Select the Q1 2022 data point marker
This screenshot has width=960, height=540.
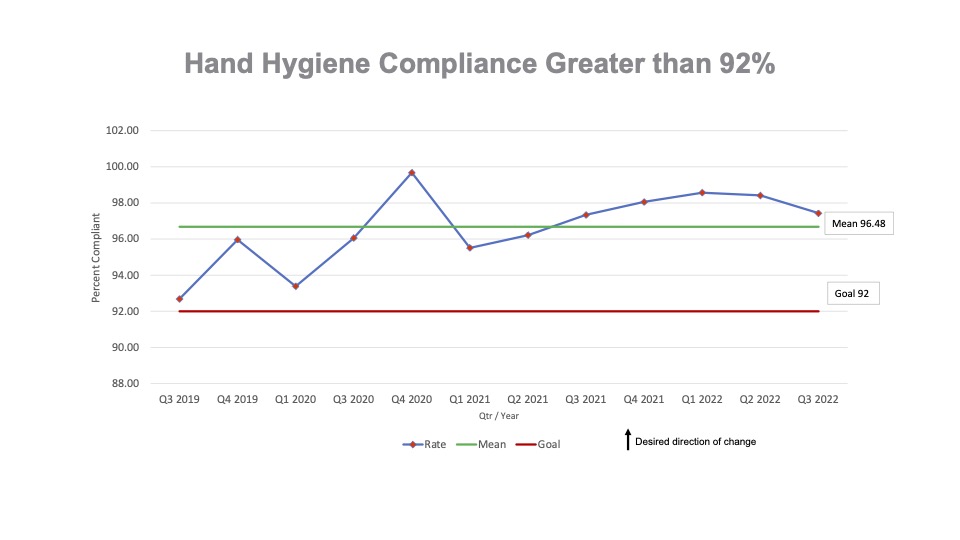pyautogui.click(x=702, y=193)
